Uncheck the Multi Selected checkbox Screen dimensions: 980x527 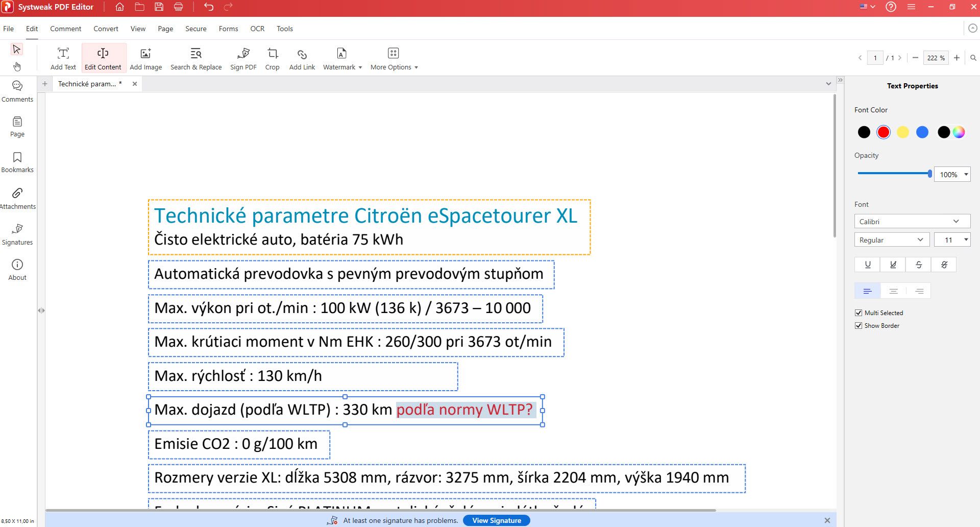pos(859,313)
